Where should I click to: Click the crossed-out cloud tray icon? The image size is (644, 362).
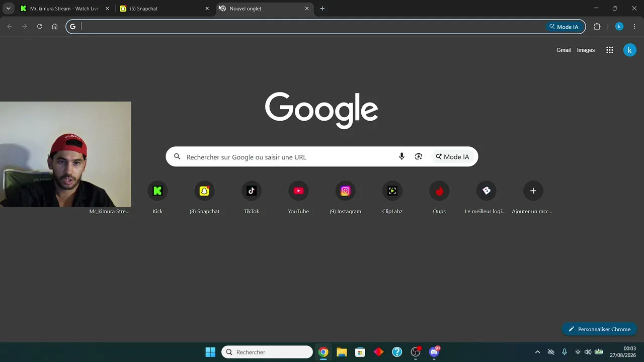551,352
